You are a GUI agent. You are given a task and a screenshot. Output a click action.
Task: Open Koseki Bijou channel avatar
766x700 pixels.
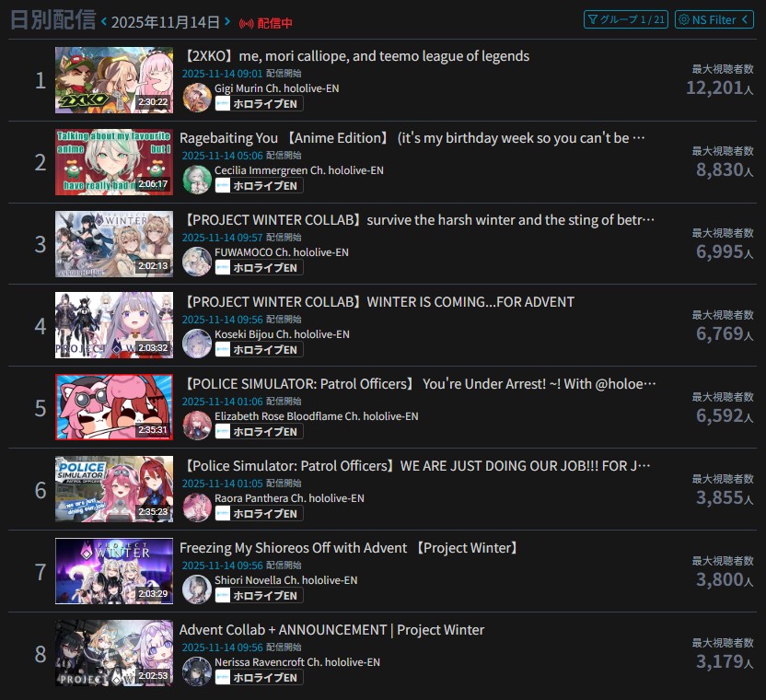tap(197, 344)
